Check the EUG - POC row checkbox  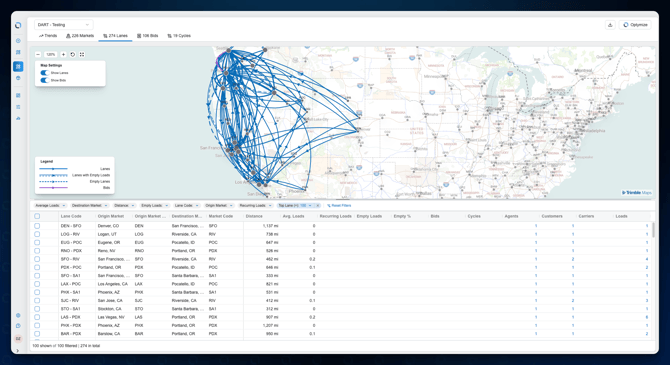(x=37, y=242)
